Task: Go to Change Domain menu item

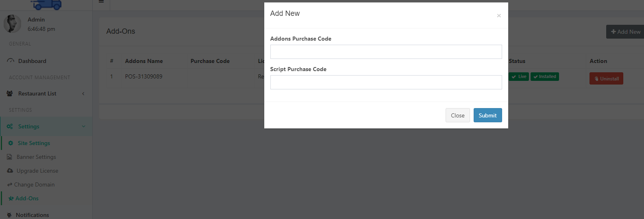Action: [34, 184]
